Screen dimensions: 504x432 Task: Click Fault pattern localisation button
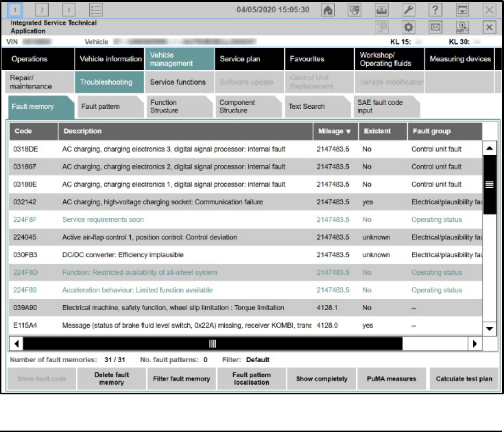pos(252,378)
